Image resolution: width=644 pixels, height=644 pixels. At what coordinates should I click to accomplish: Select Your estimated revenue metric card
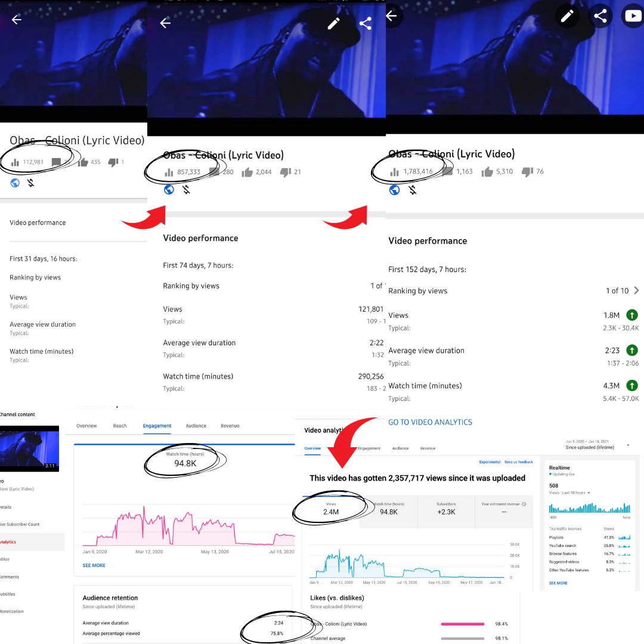[504, 512]
